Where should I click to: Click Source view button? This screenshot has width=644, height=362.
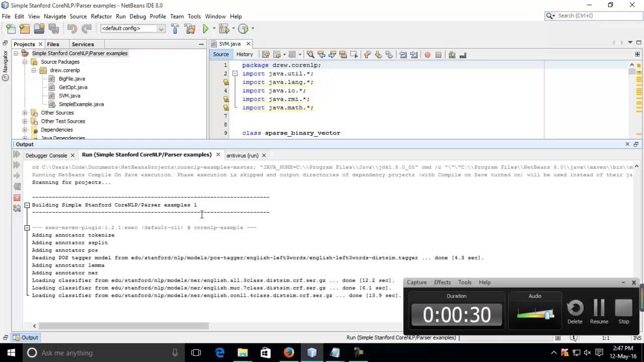pyautogui.click(x=221, y=54)
